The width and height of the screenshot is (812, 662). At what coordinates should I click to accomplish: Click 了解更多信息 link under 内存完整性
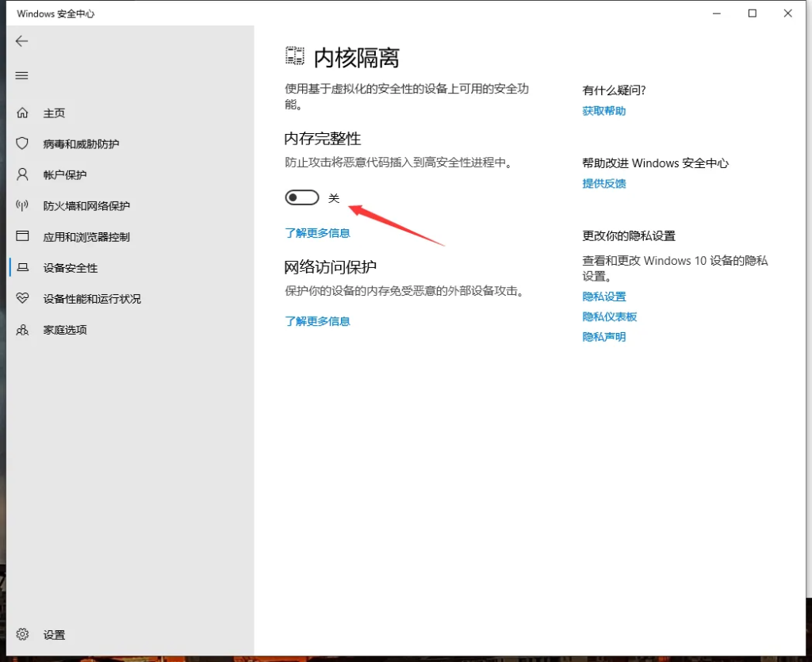point(317,233)
